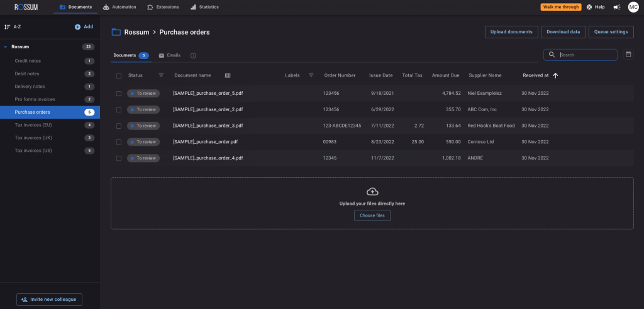Click the search magnifier icon
The width and height of the screenshot is (644, 309).
(x=552, y=55)
